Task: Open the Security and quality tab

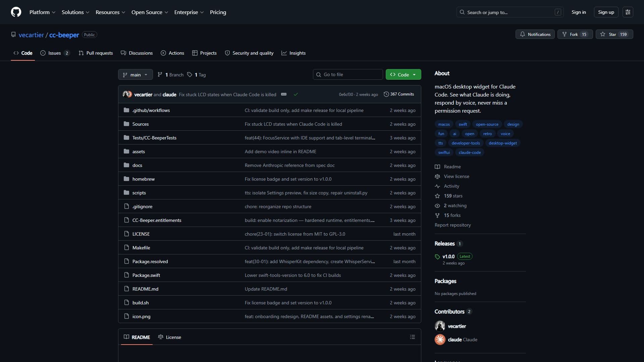Action: pyautogui.click(x=249, y=53)
